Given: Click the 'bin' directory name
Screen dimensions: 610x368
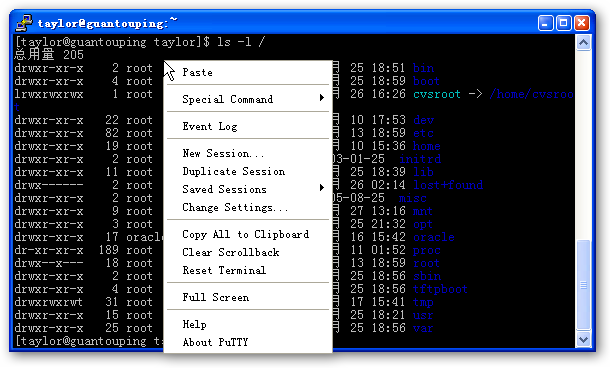Looking at the screenshot, I should click(x=423, y=68).
